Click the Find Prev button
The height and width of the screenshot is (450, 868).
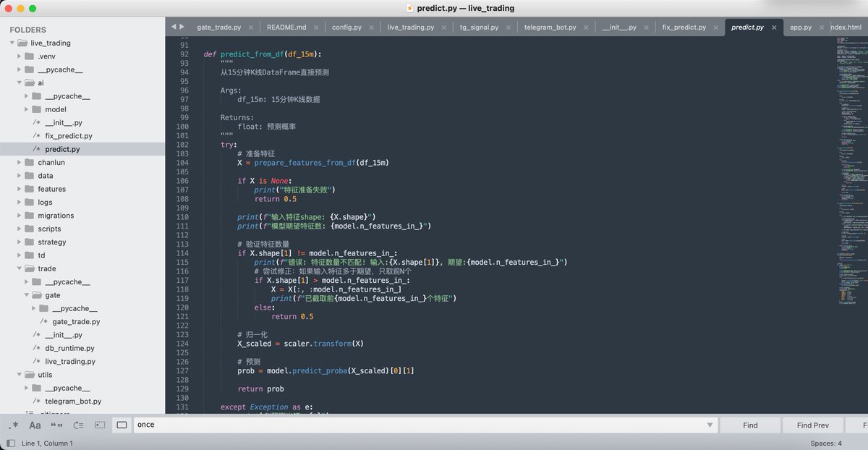pos(812,425)
